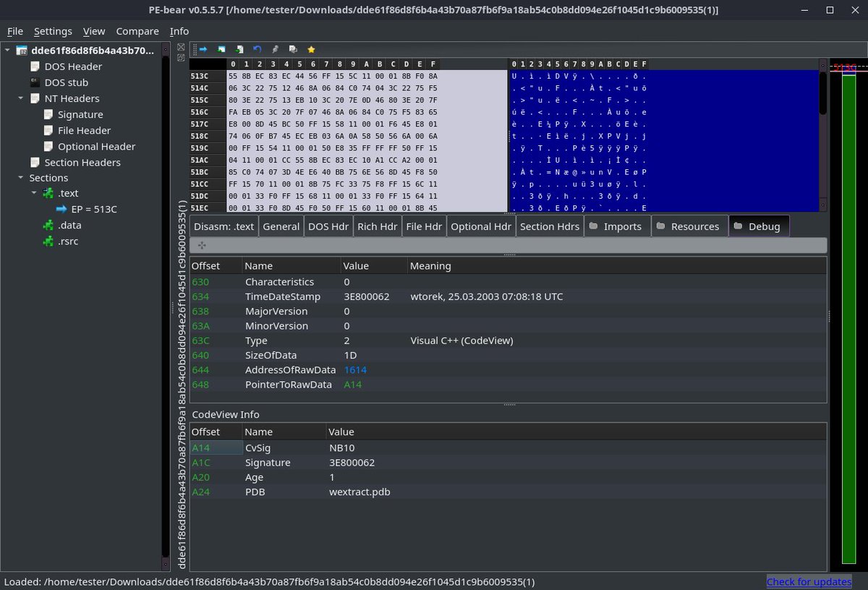
Task: Select the Type row meaning Visual C++ (CodeView)
Action: [461, 341]
